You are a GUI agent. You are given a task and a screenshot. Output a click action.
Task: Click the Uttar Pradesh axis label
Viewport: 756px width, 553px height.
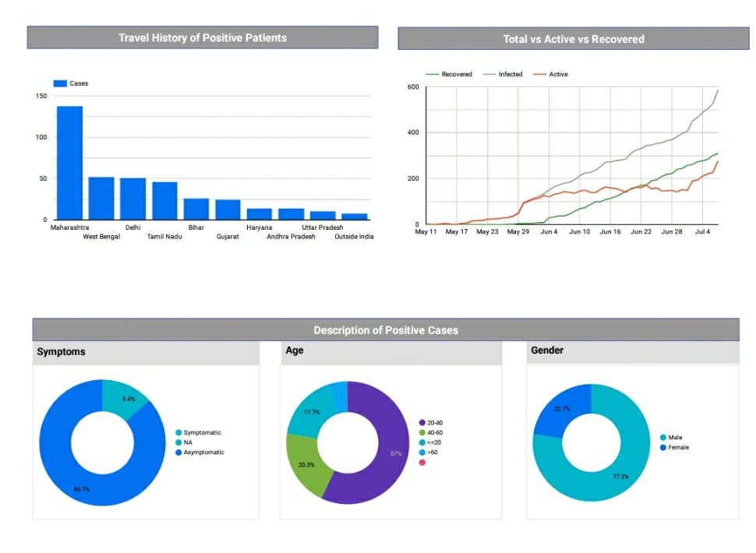click(x=323, y=227)
